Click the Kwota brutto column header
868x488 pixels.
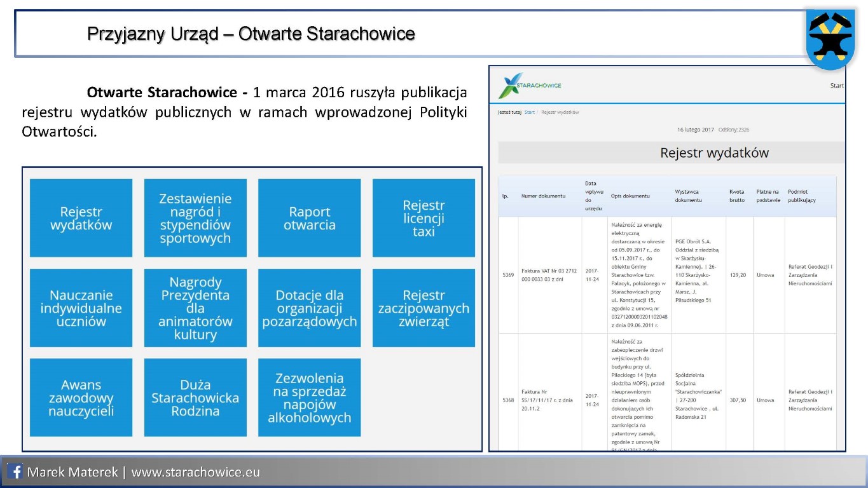click(737, 196)
